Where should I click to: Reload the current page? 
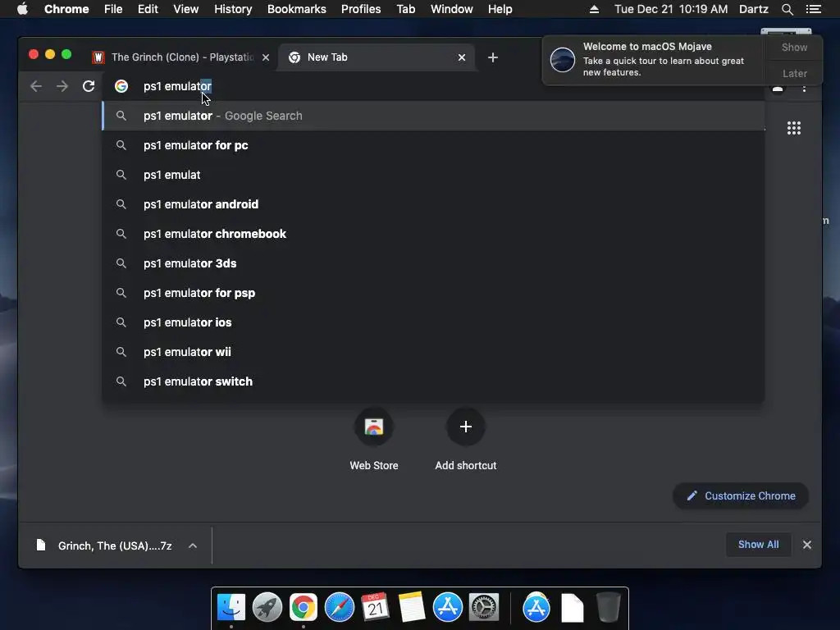[x=89, y=86]
